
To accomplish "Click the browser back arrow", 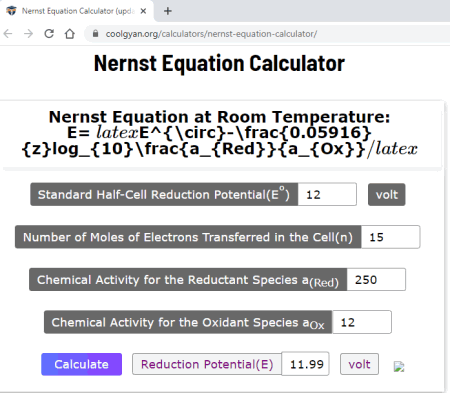I will (8, 34).
